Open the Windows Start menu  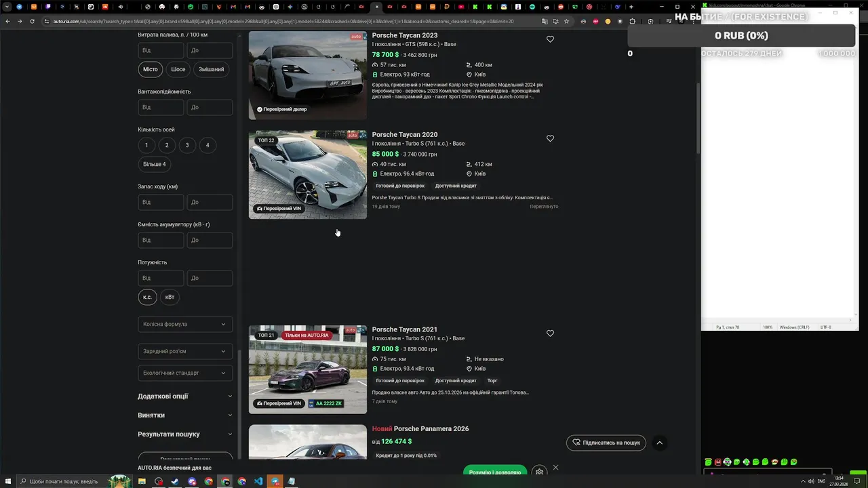tap(8, 481)
